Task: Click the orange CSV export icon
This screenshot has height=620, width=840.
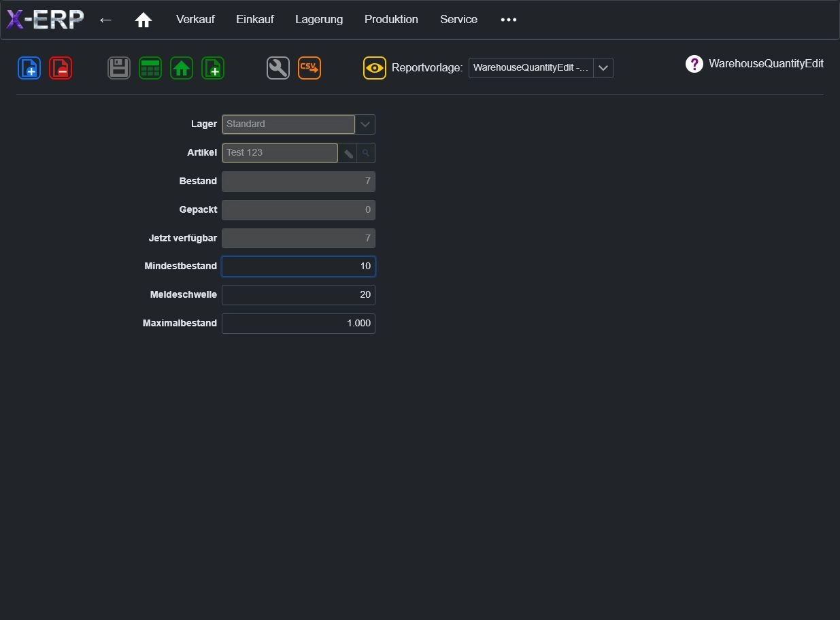Action: pos(309,68)
